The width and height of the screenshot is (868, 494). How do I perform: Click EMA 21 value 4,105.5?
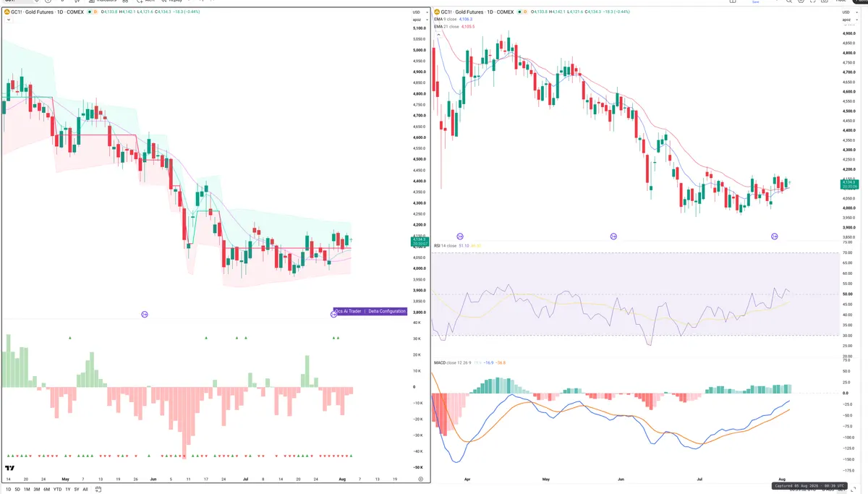(467, 27)
